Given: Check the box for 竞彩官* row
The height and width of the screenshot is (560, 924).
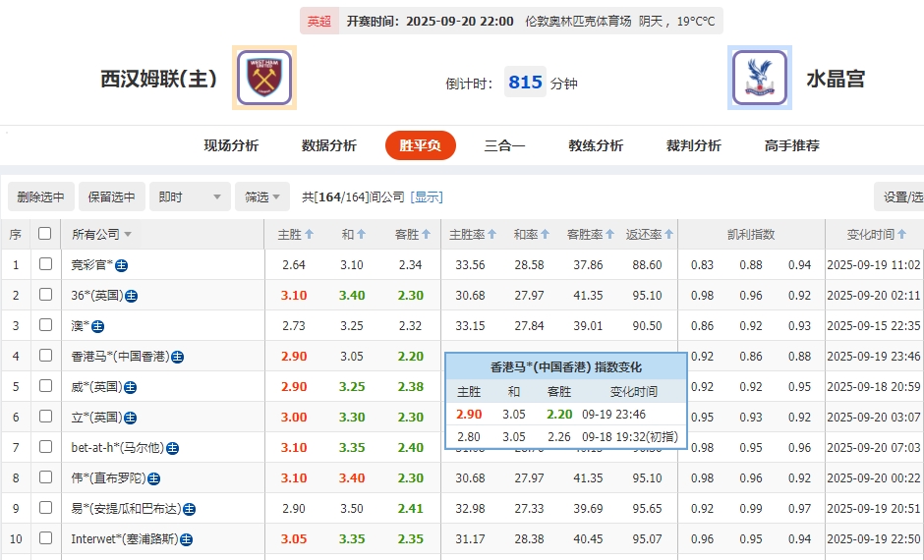Looking at the screenshot, I should click(x=45, y=264).
